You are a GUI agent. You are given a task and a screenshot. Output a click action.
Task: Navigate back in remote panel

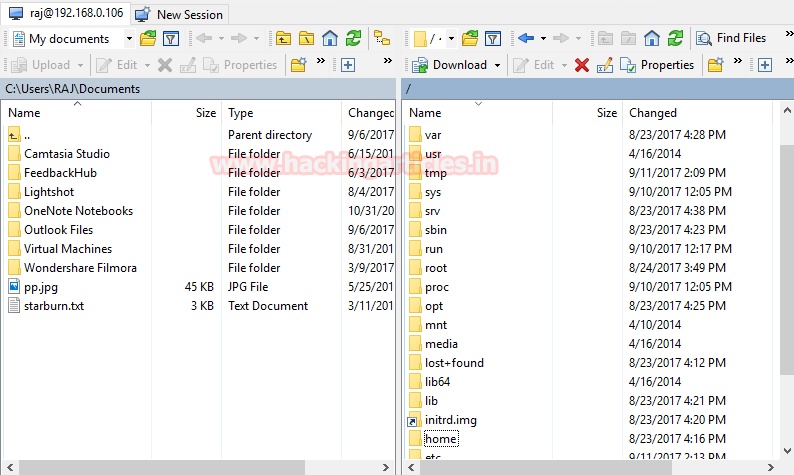pyautogui.click(x=526, y=38)
